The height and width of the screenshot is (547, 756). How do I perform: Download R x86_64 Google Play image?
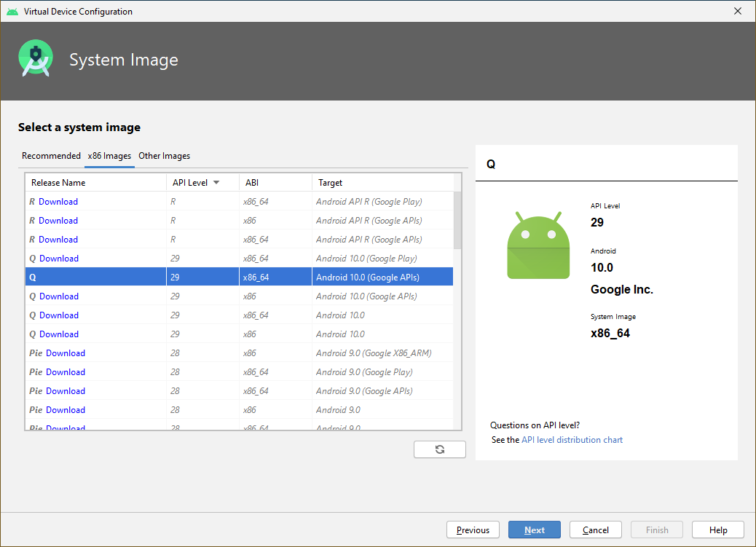(58, 202)
